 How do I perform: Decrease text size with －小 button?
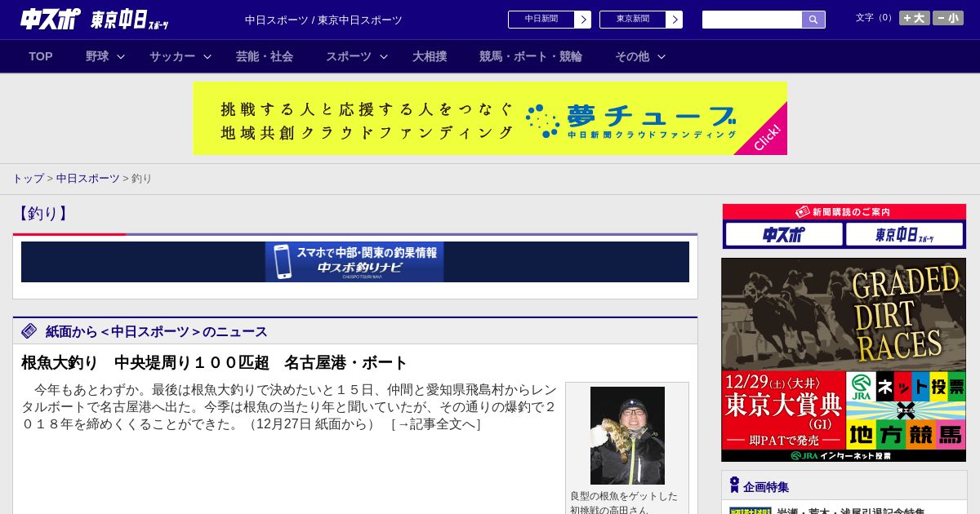click(x=948, y=18)
